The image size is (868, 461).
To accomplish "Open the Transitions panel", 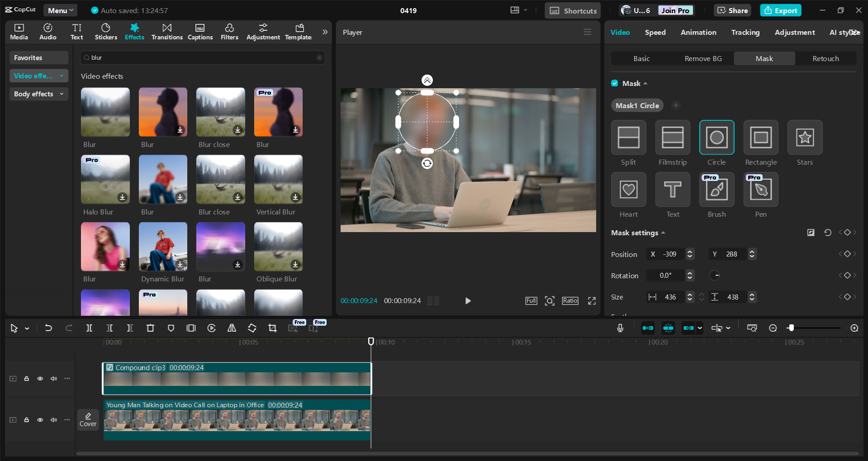I will point(167,32).
